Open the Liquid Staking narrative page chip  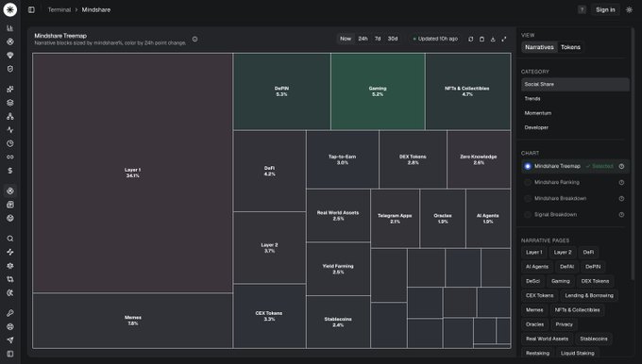pyautogui.click(x=577, y=353)
